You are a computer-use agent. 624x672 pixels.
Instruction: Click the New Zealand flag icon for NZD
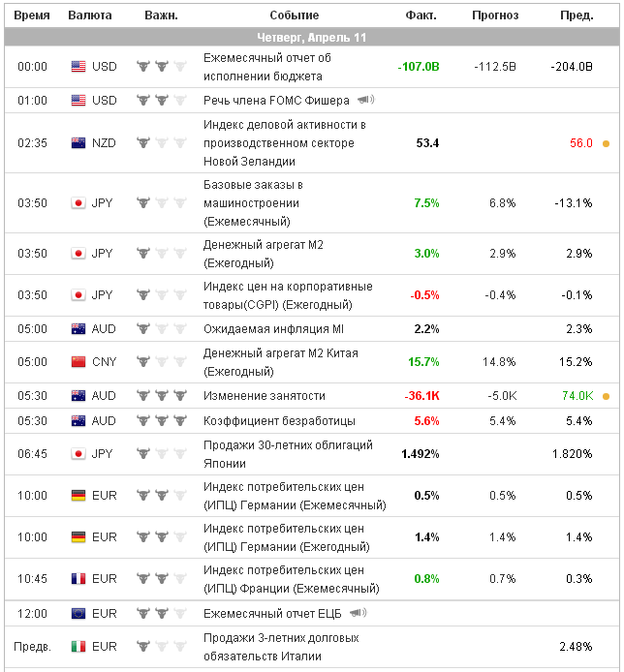78,143
